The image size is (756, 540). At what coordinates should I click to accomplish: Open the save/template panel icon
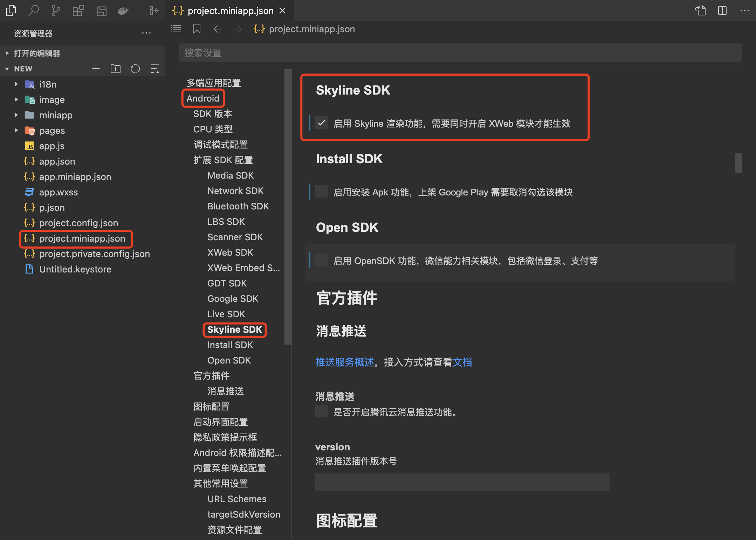102,11
